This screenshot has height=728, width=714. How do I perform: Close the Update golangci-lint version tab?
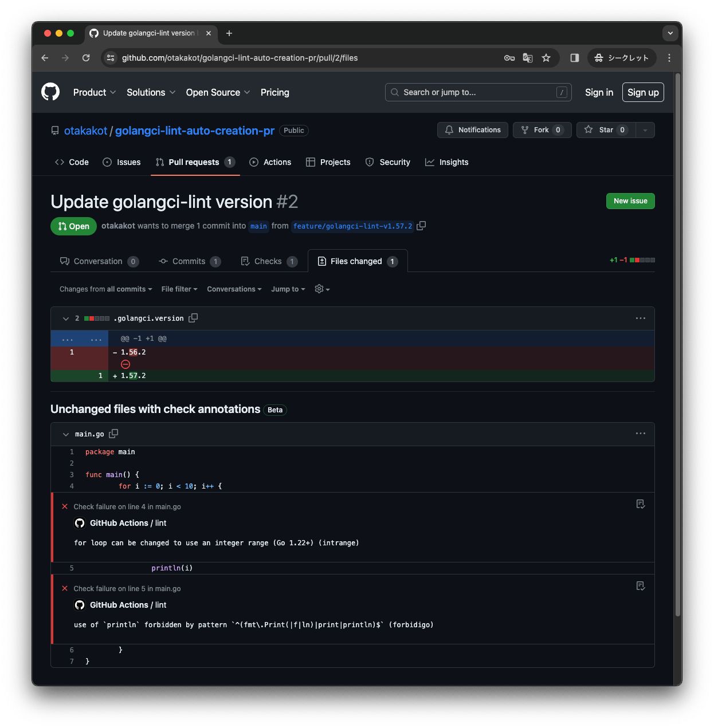(x=209, y=33)
